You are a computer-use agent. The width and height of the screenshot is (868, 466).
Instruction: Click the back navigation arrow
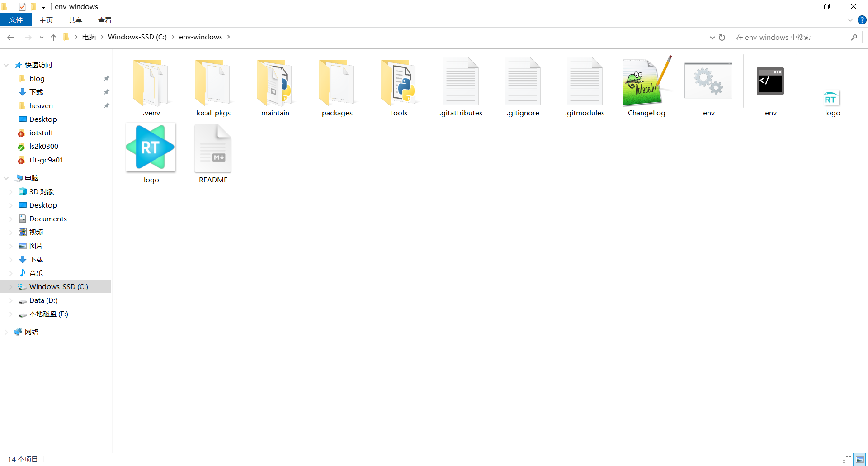pyautogui.click(x=11, y=37)
